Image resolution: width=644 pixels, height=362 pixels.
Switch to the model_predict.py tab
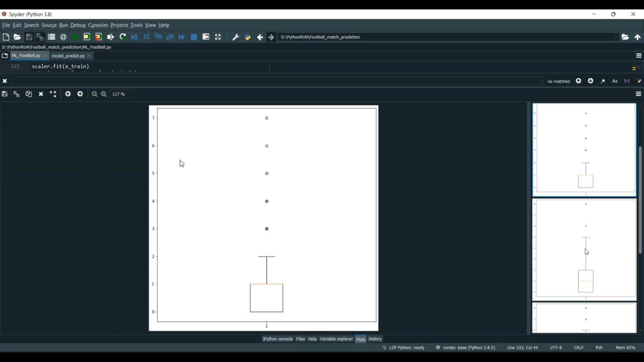69,55
